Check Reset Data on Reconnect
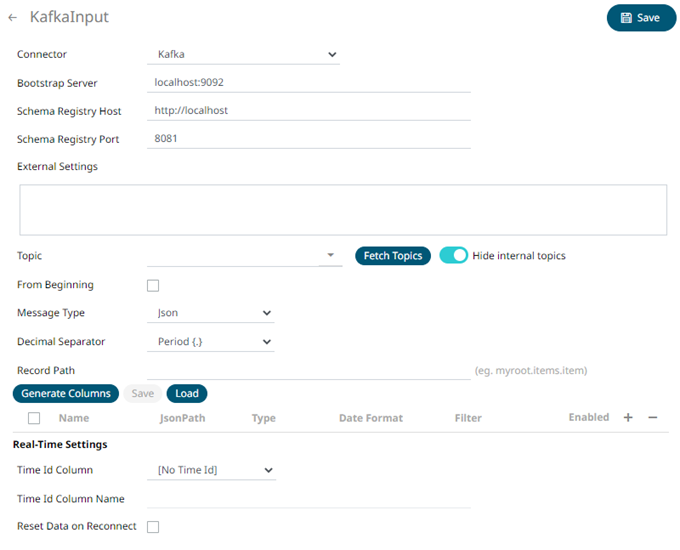The width and height of the screenshot is (680, 550). (153, 526)
